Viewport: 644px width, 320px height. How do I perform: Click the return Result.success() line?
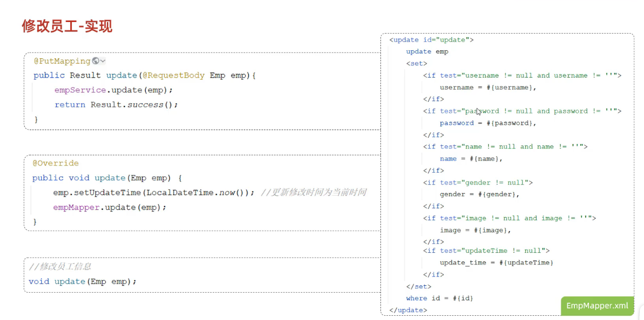(116, 105)
